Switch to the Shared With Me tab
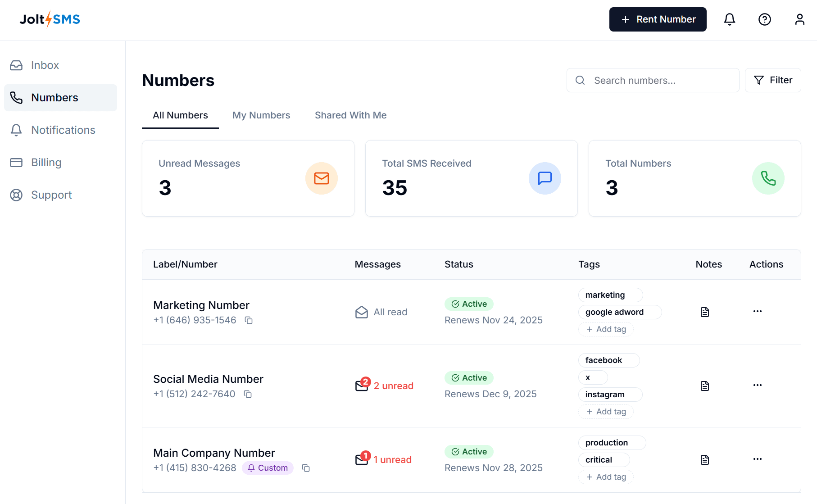Image resolution: width=817 pixels, height=504 pixels. [x=350, y=115]
